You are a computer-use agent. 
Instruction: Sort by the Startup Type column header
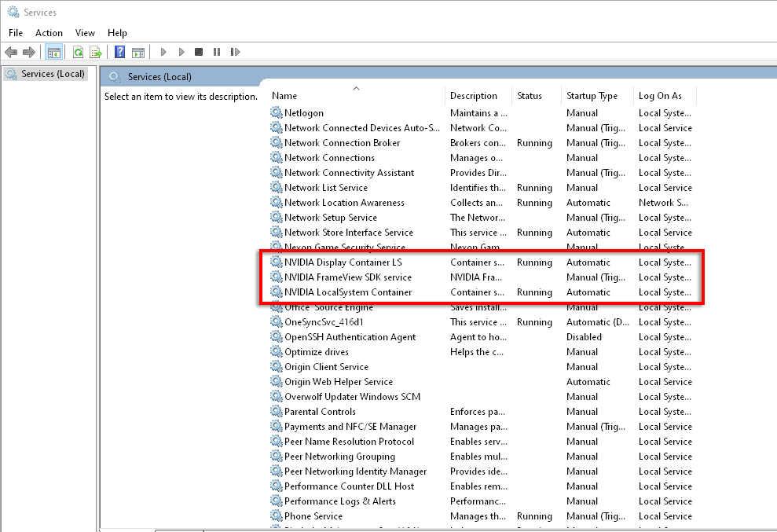click(x=592, y=96)
